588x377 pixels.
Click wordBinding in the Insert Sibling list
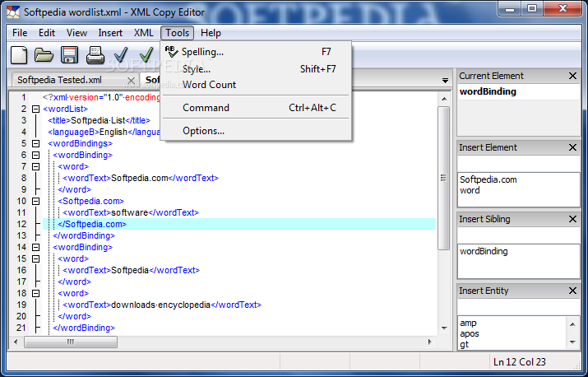click(x=484, y=251)
